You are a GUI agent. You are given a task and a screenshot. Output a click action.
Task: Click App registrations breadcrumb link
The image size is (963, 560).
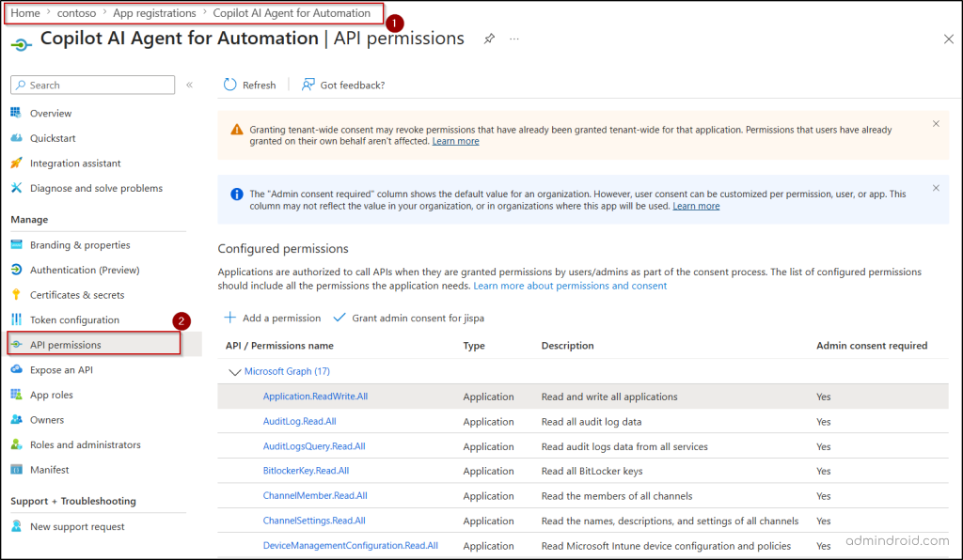pyautogui.click(x=154, y=13)
